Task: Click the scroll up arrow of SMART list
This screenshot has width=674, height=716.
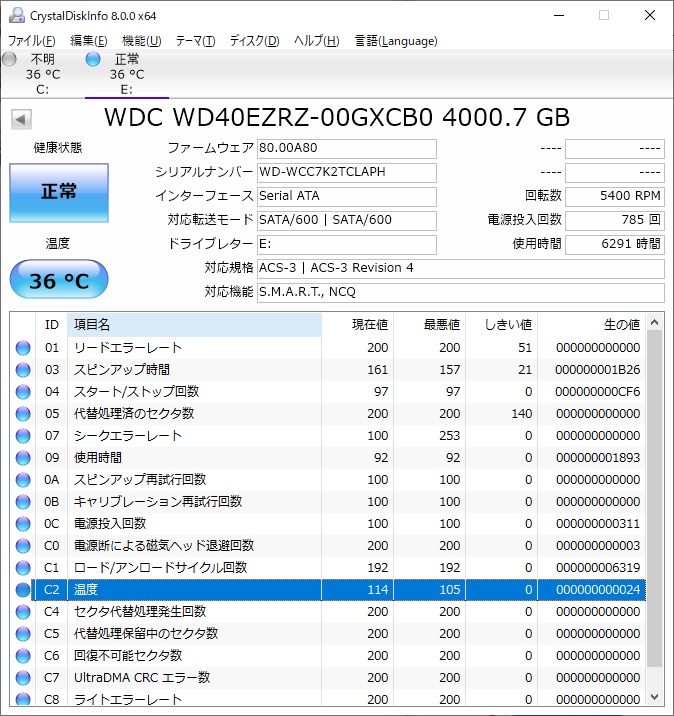Action: coord(654,322)
